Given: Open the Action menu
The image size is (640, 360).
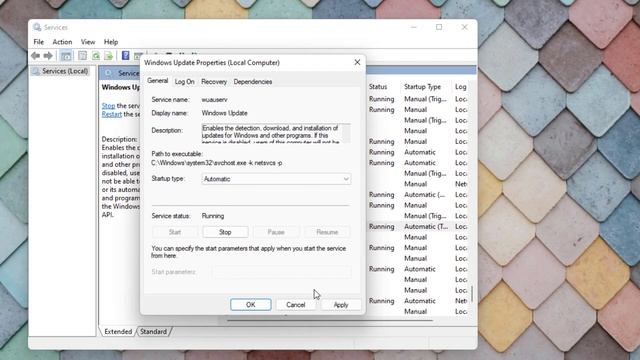Looking at the screenshot, I should pyautogui.click(x=62, y=42).
